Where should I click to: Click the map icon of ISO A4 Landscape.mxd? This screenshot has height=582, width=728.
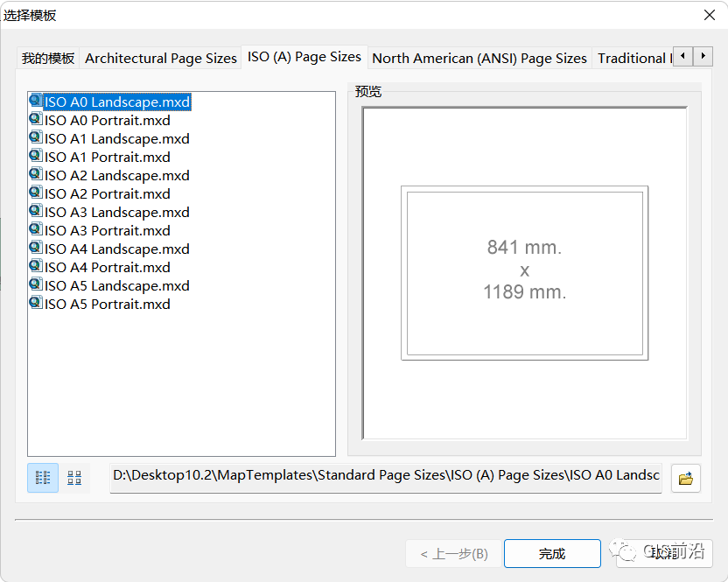[36, 247]
